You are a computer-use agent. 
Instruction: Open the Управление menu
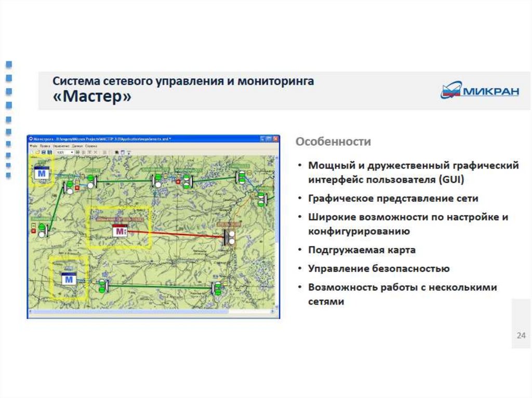click(x=61, y=146)
